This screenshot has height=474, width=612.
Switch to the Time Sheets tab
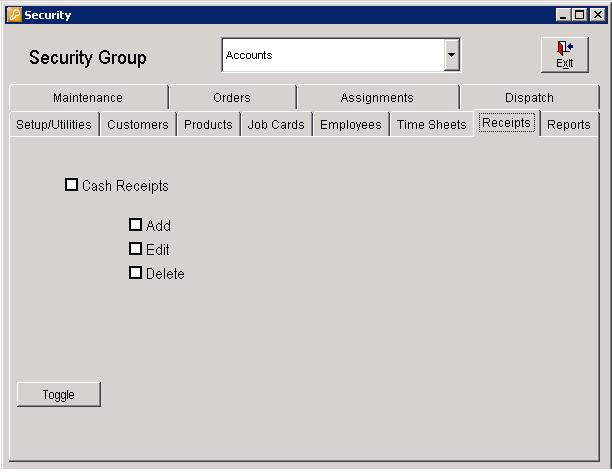point(431,125)
